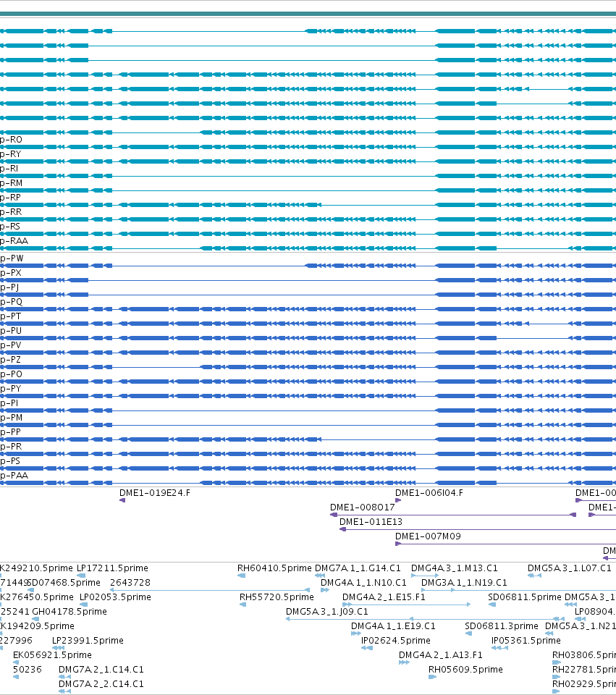Image resolution: width=616 pixels, height=695 pixels.
Task: Open the DME1-007M09 label
Action: point(428,536)
